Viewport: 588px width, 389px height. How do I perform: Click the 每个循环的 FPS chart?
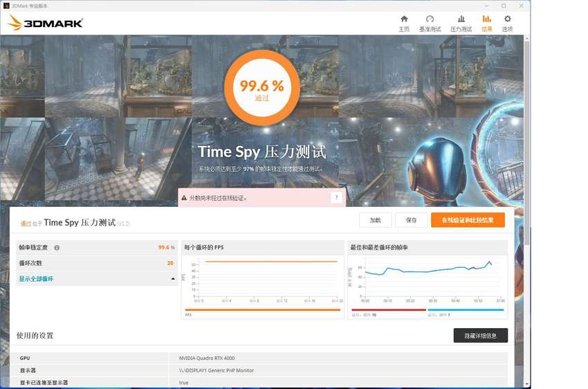coord(262,280)
